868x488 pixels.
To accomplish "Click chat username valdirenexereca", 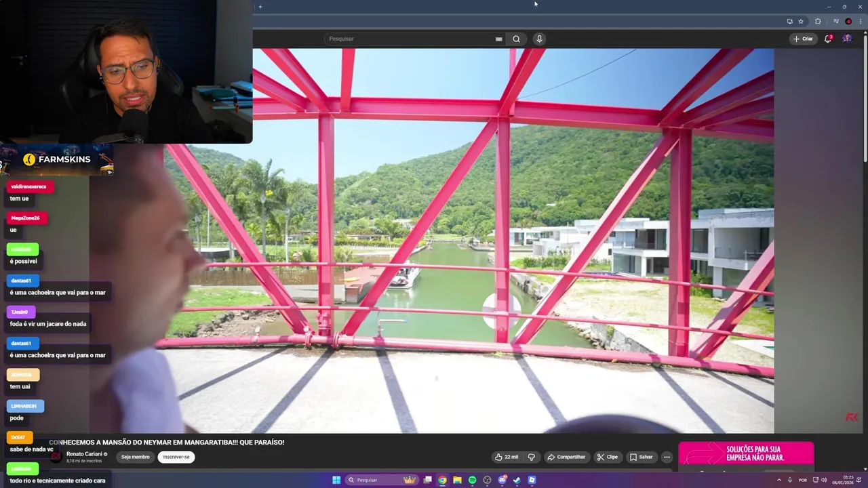I will (28, 186).
